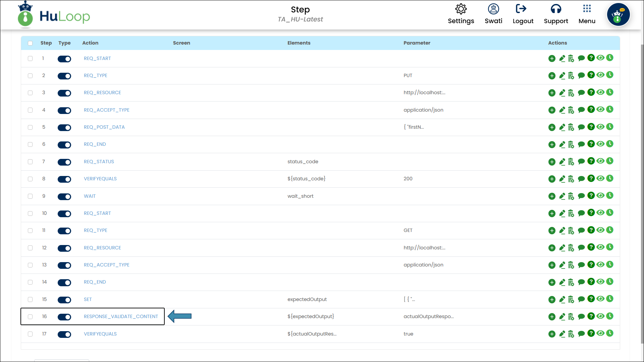Click RESPONSE_VALIDATE_CONTENT action link
This screenshot has height=362, width=644.
(x=121, y=316)
